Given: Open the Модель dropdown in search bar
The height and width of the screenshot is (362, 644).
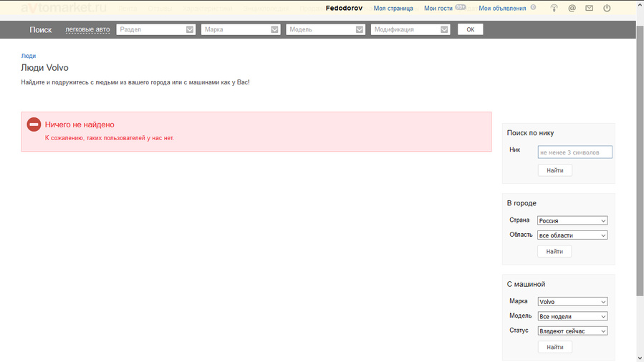Looking at the screenshot, I should click(x=325, y=29).
